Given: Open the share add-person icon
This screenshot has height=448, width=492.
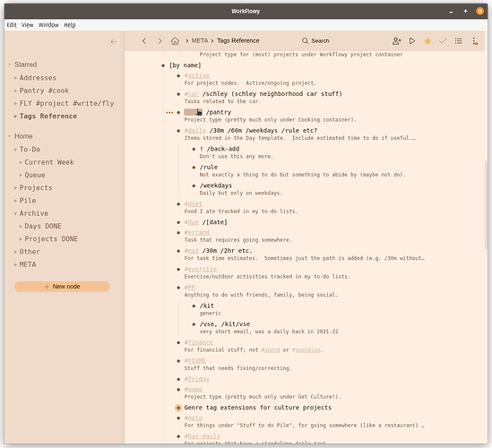Looking at the screenshot, I should pyautogui.click(x=397, y=41).
